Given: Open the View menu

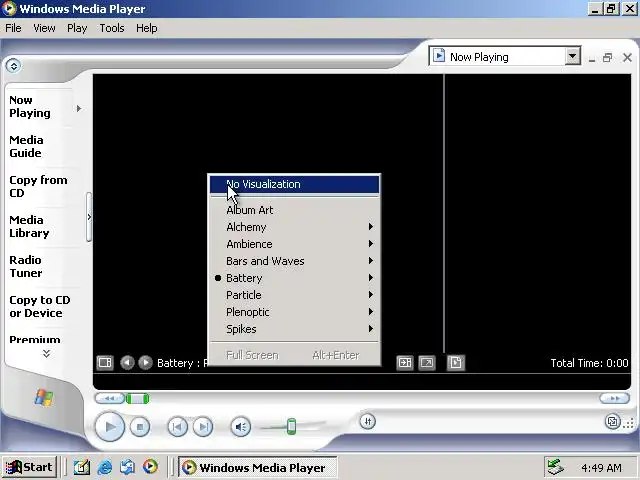Looking at the screenshot, I should pos(44,28).
